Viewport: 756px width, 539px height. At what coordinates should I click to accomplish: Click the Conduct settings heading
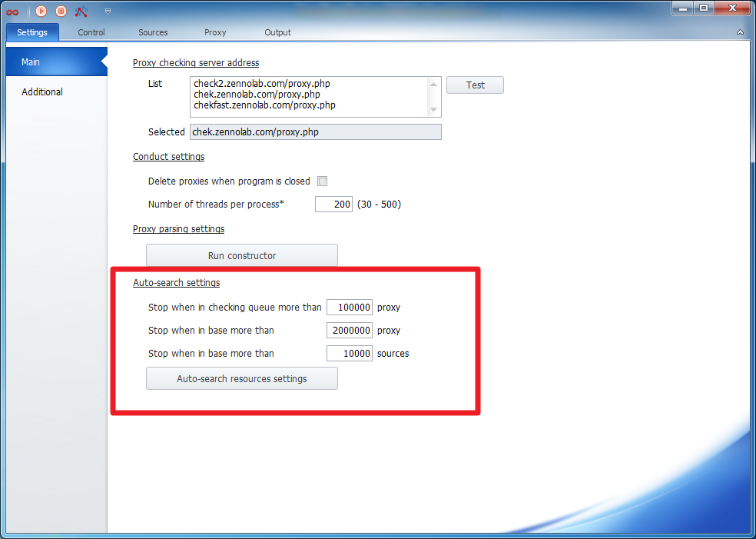pyautogui.click(x=169, y=157)
